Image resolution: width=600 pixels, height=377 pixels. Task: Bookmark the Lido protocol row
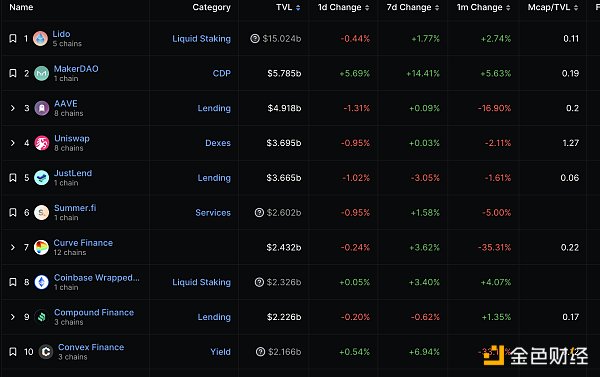pos(13,38)
